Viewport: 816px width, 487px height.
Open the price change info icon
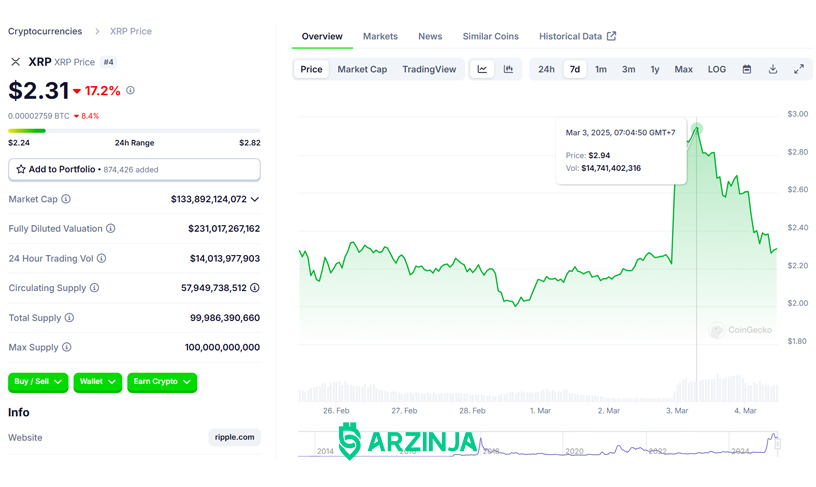tap(131, 90)
